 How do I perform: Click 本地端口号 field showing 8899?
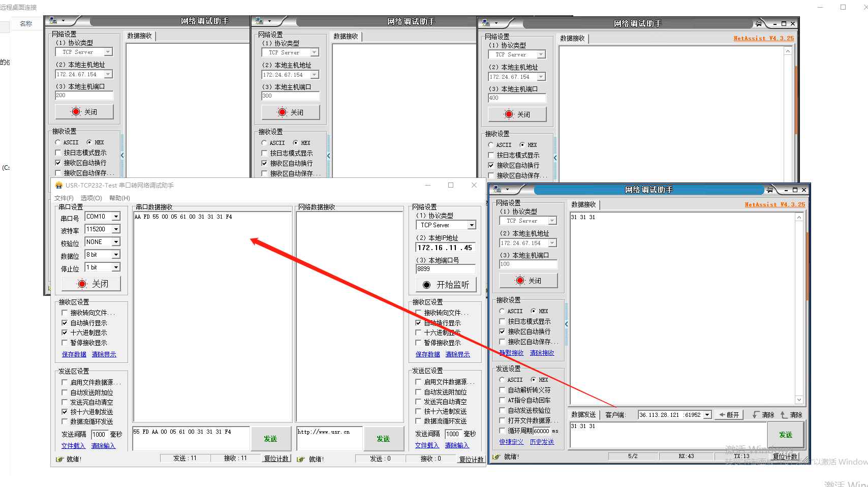[446, 269]
